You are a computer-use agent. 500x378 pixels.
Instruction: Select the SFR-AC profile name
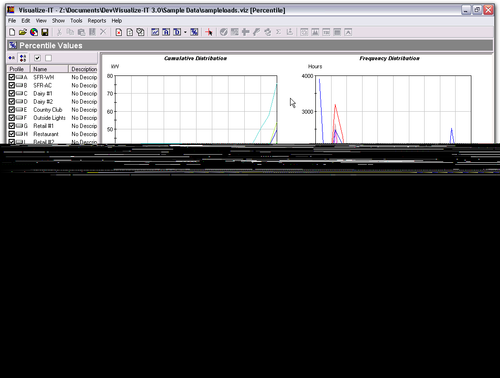tap(42, 85)
